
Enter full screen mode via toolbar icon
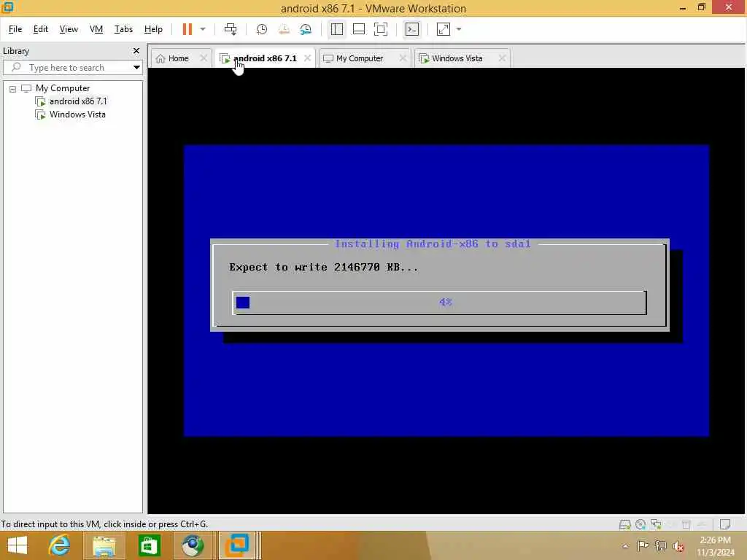pyautogui.click(x=381, y=29)
